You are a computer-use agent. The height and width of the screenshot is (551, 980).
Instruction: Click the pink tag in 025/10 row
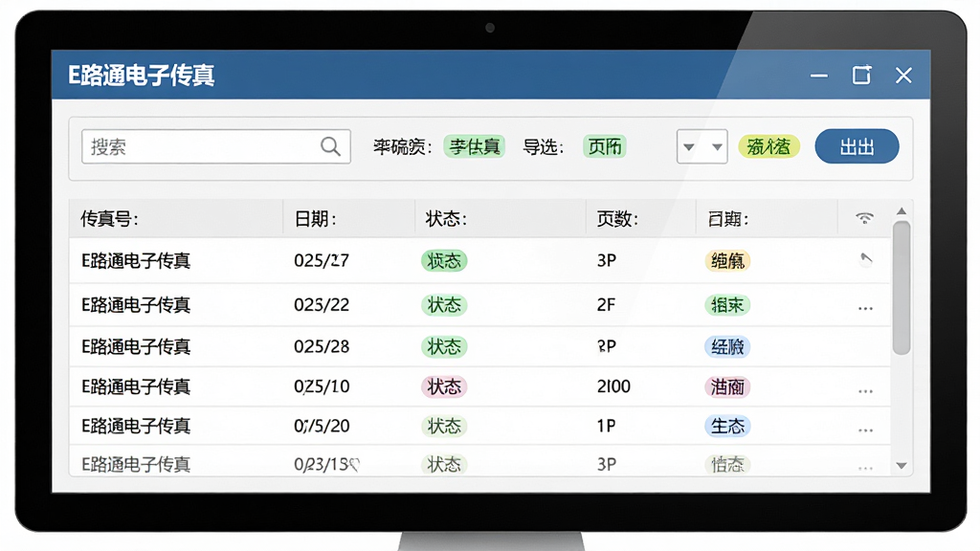pyautogui.click(x=727, y=386)
